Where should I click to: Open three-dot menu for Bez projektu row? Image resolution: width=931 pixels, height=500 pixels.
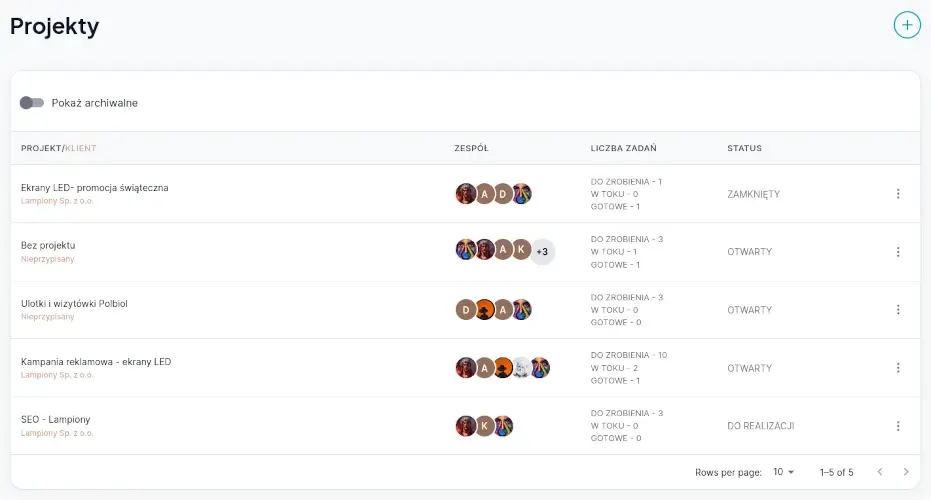tap(898, 252)
